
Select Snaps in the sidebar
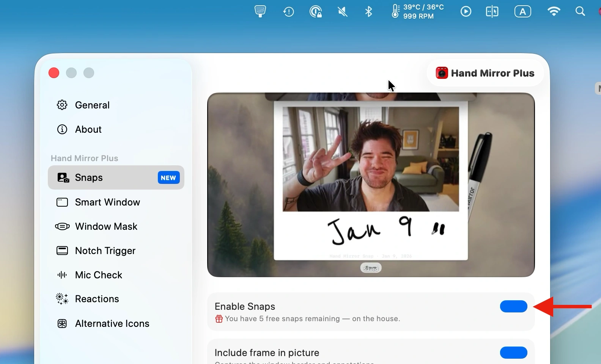click(x=89, y=177)
